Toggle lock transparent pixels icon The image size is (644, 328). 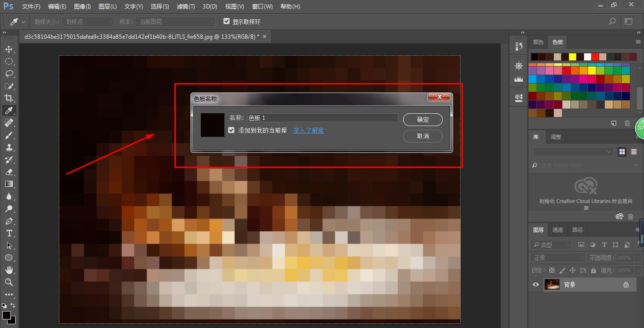click(552, 270)
